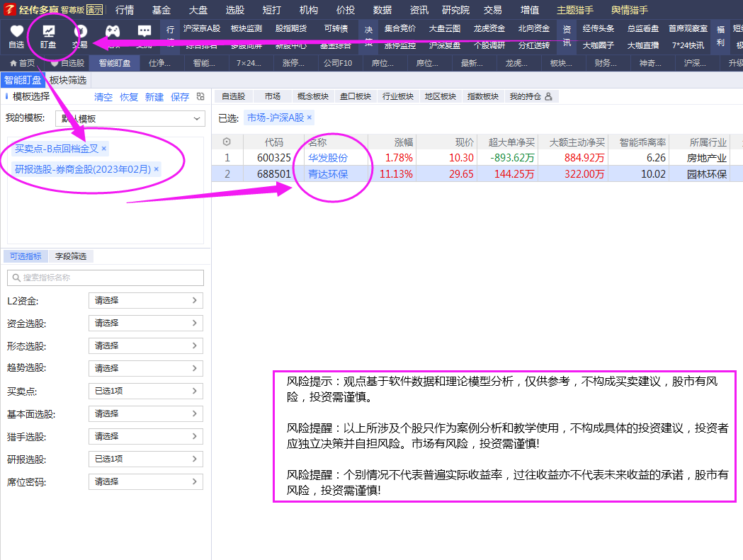Image resolution: width=743 pixels, height=560 pixels.
Task: Click 清空 to clear the template
Action: coord(103,97)
